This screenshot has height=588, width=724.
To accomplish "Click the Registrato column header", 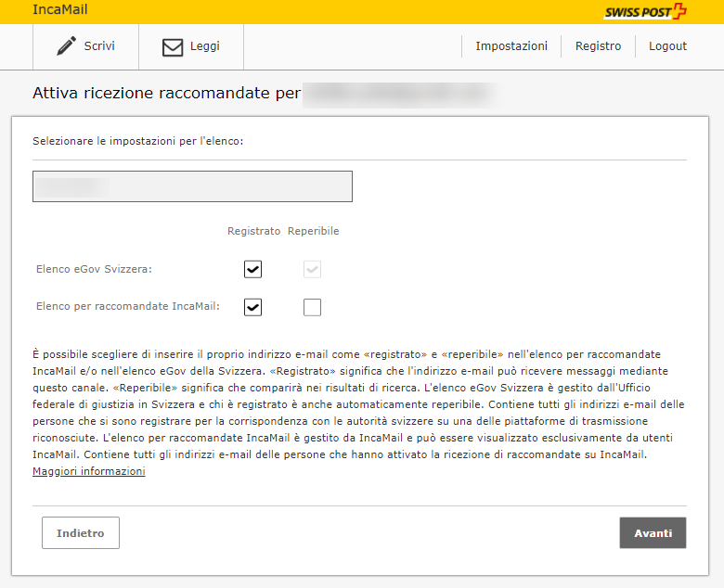I will pyautogui.click(x=253, y=231).
